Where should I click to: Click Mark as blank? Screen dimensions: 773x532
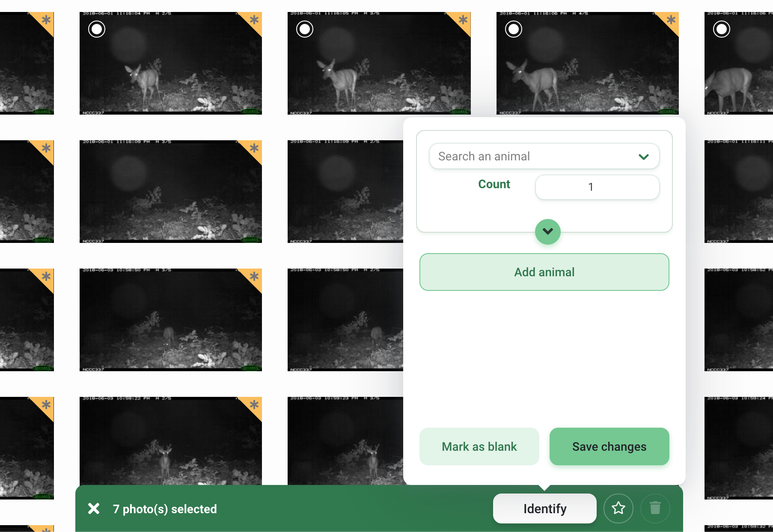479,446
